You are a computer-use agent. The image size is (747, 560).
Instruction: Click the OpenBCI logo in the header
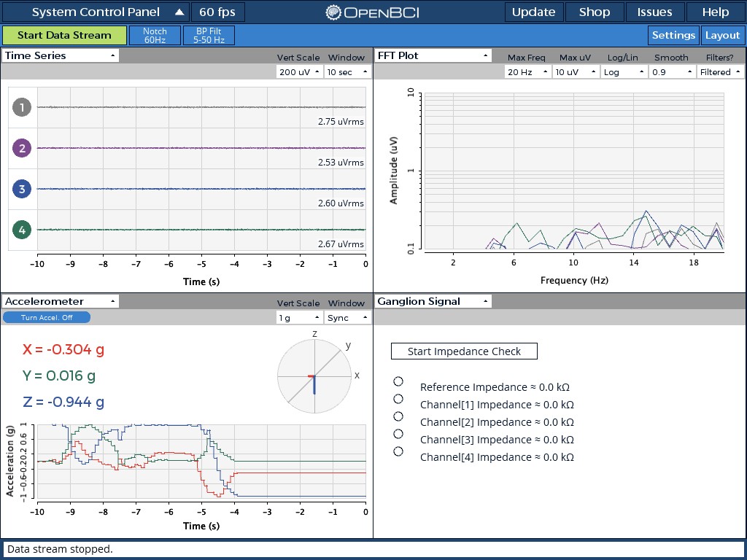point(373,12)
